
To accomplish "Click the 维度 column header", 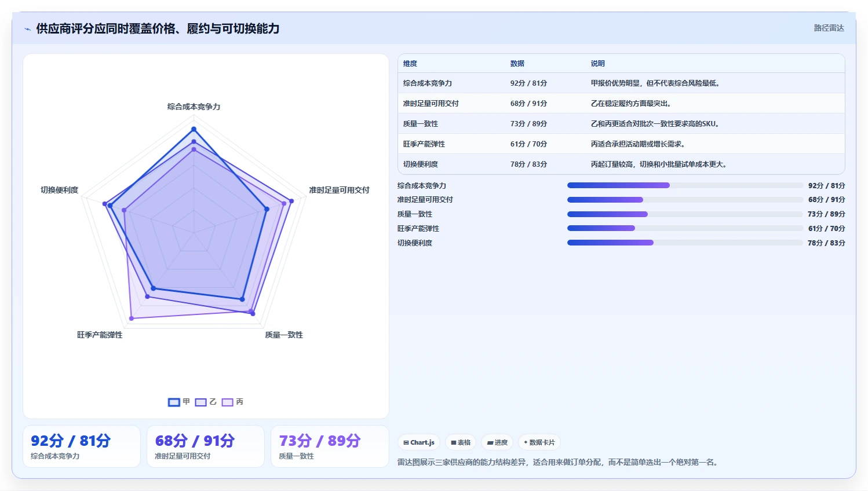I will tap(410, 64).
